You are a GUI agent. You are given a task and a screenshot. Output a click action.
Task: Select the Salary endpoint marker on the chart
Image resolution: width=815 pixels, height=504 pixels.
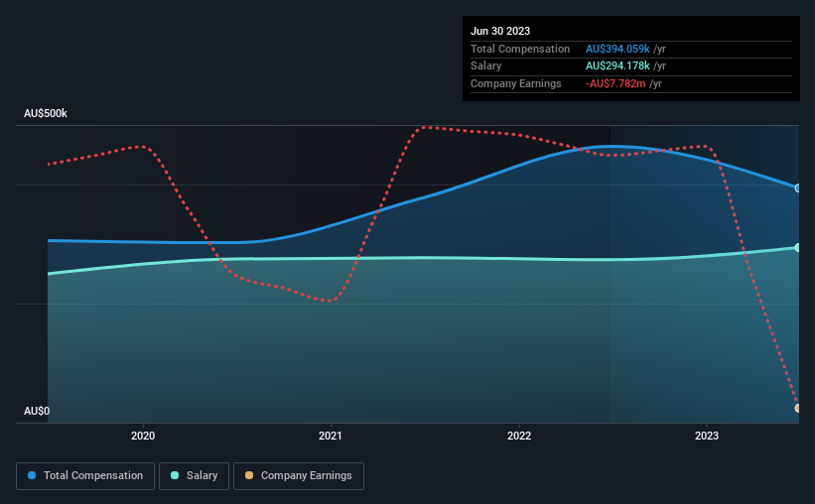(798, 248)
